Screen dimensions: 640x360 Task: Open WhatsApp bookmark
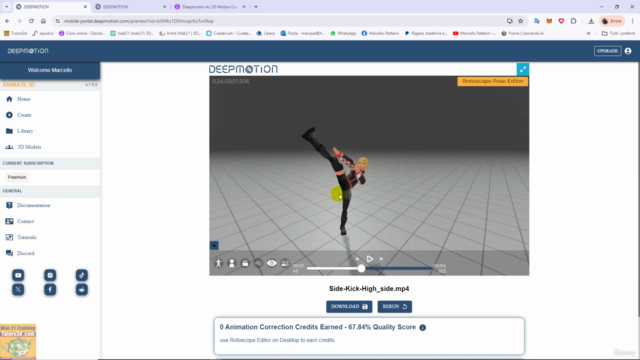point(343,33)
